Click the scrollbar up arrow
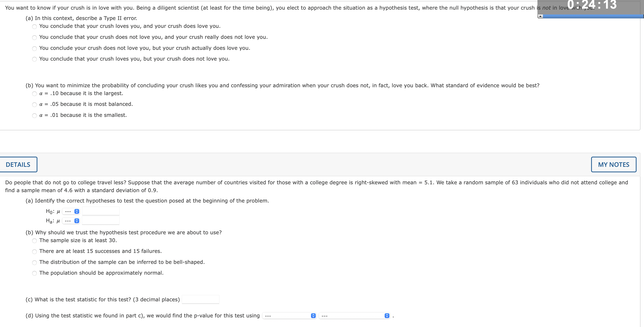 540,16
